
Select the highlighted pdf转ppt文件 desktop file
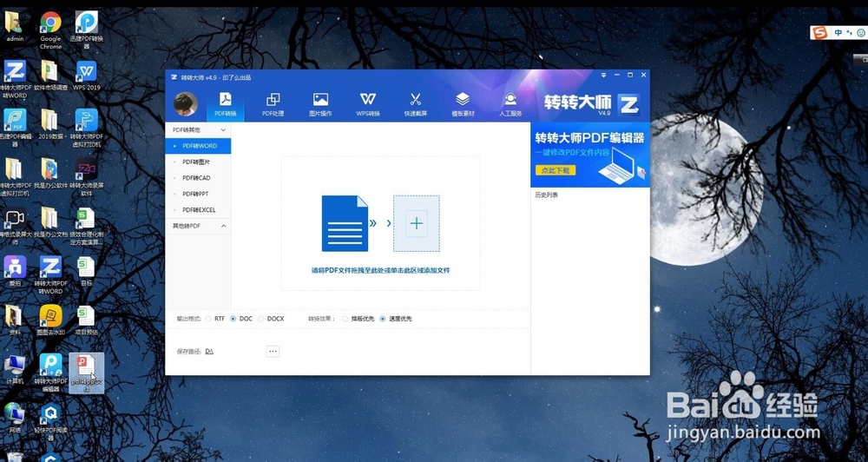point(86,373)
